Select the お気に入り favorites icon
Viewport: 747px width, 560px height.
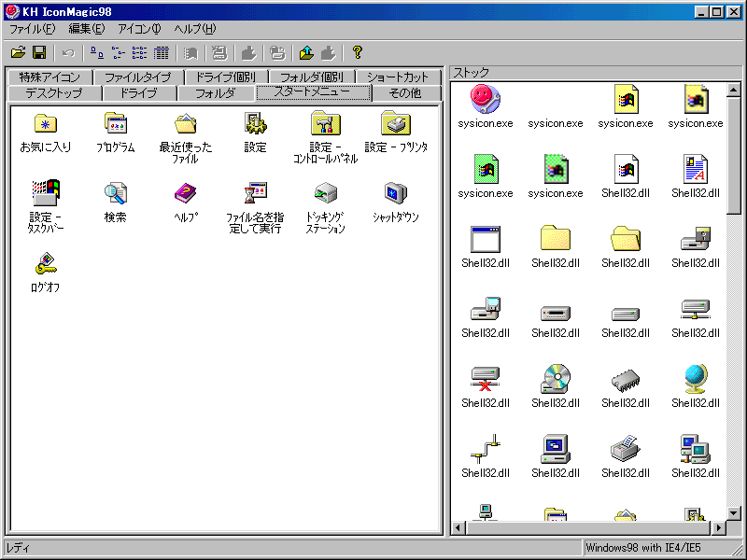click(45, 124)
